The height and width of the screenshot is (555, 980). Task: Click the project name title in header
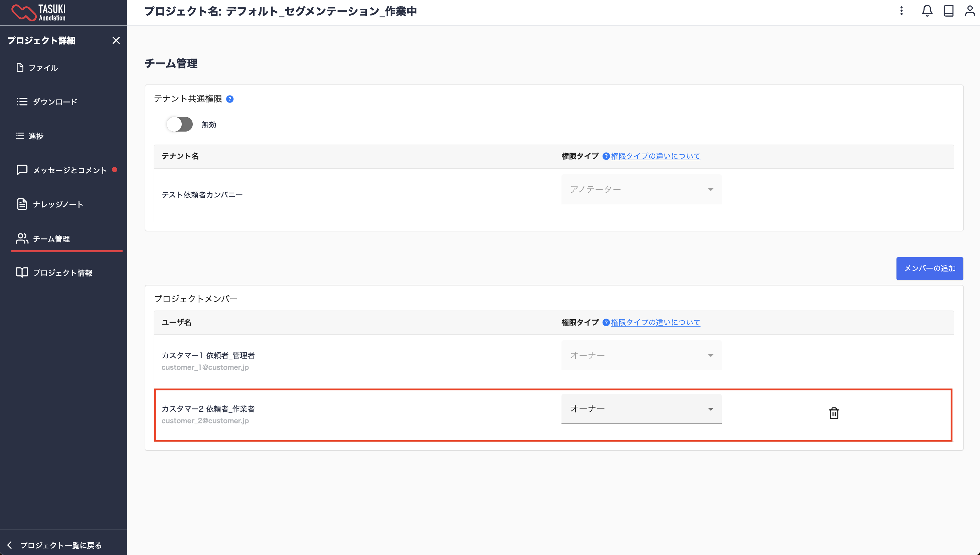coord(281,11)
